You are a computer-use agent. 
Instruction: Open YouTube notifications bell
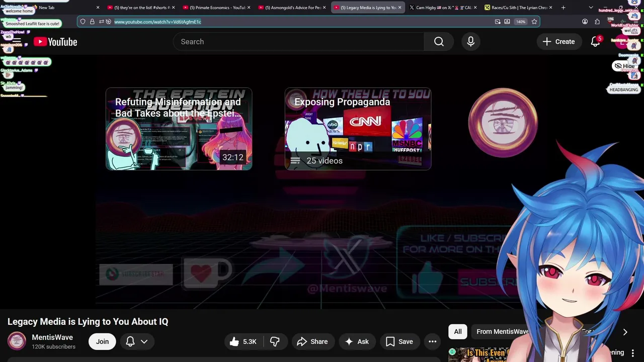(x=595, y=42)
